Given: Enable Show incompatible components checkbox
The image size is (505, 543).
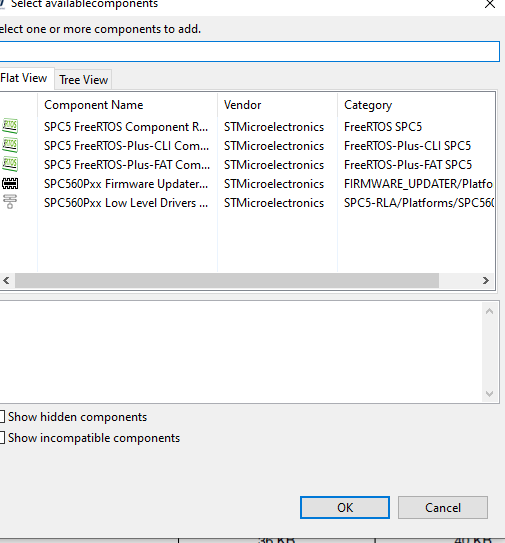Looking at the screenshot, I should [x=2, y=438].
